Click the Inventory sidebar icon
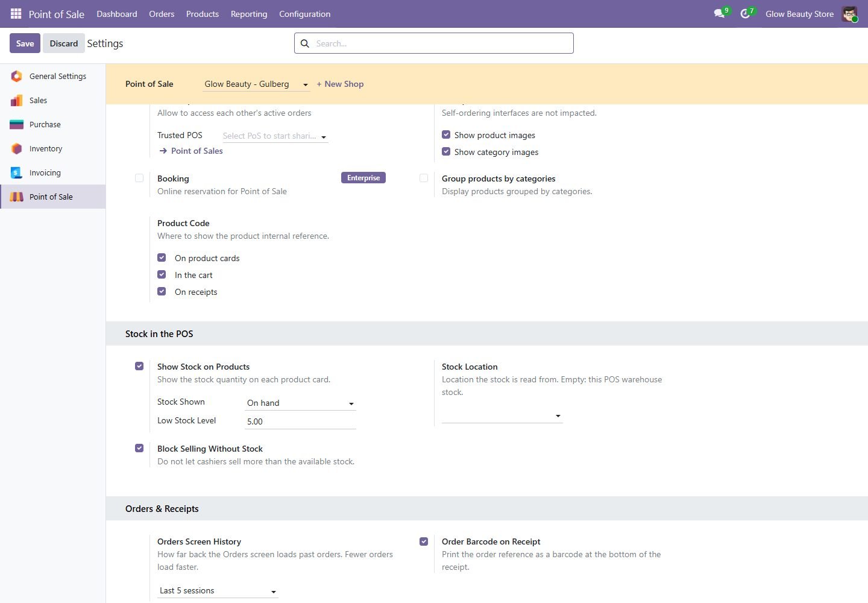Screen dimensions: 868x603 coord(17,148)
